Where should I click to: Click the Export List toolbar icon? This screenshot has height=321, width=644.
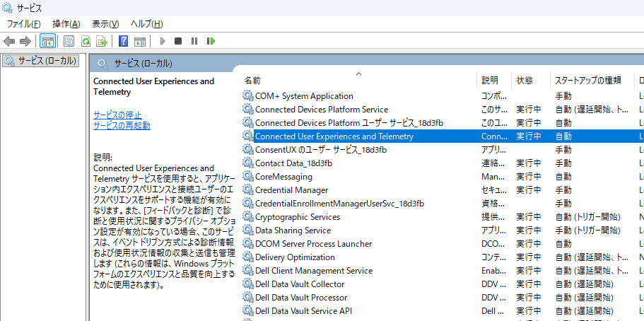(x=102, y=41)
